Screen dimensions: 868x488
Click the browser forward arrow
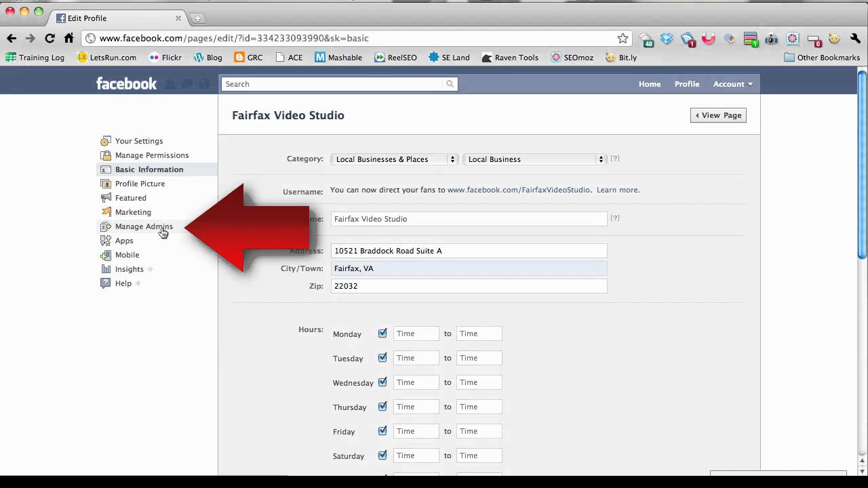pyautogui.click(x=31, y=38)
